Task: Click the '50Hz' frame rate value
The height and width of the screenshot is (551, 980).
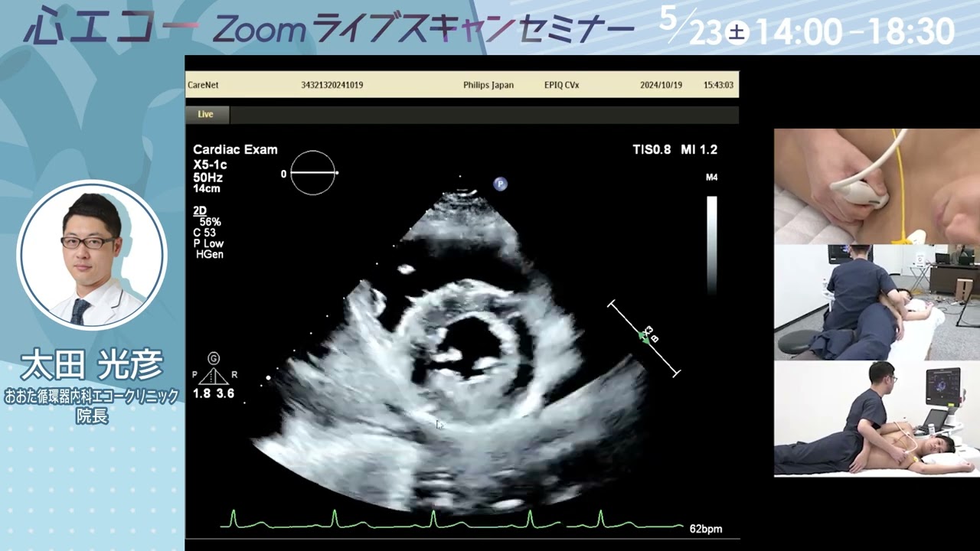Action: tap(207, 177)
